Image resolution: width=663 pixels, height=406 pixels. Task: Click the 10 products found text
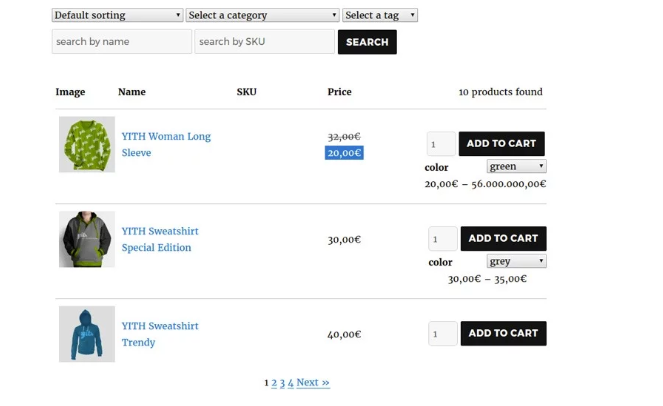tap(501, 92)
